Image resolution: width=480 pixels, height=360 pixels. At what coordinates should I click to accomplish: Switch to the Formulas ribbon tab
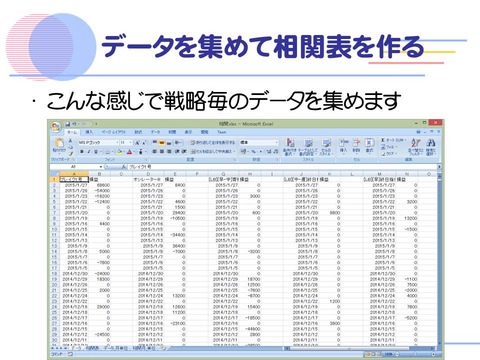138,132
